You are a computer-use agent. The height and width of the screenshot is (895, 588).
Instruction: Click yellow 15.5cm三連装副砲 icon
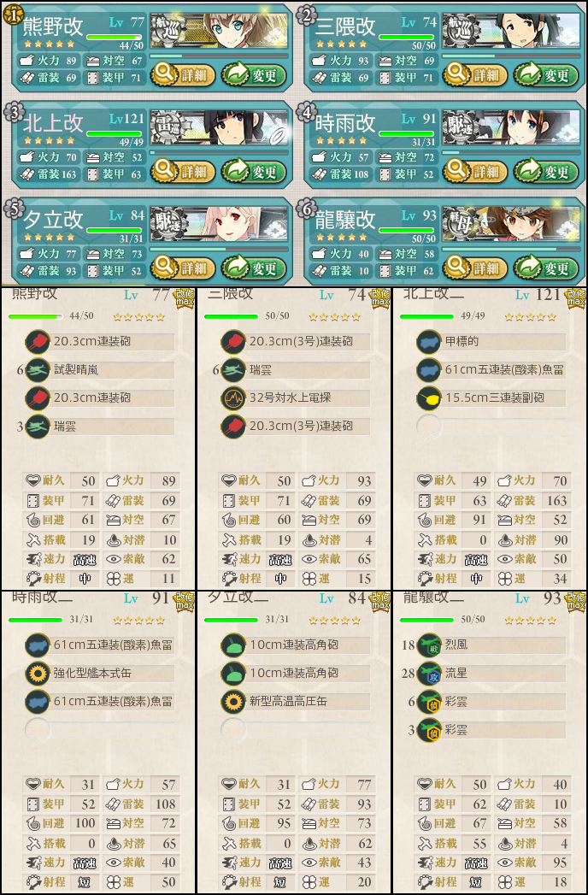coord(429,397)
